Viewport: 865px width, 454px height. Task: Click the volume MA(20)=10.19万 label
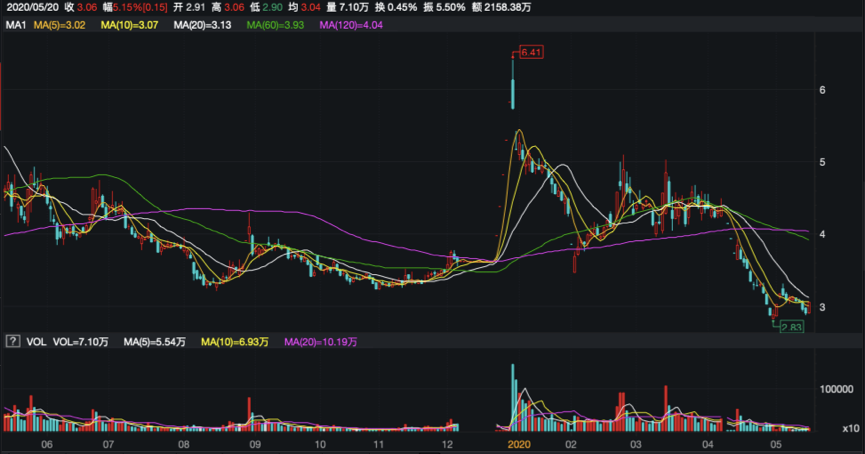tap(321, 342)
